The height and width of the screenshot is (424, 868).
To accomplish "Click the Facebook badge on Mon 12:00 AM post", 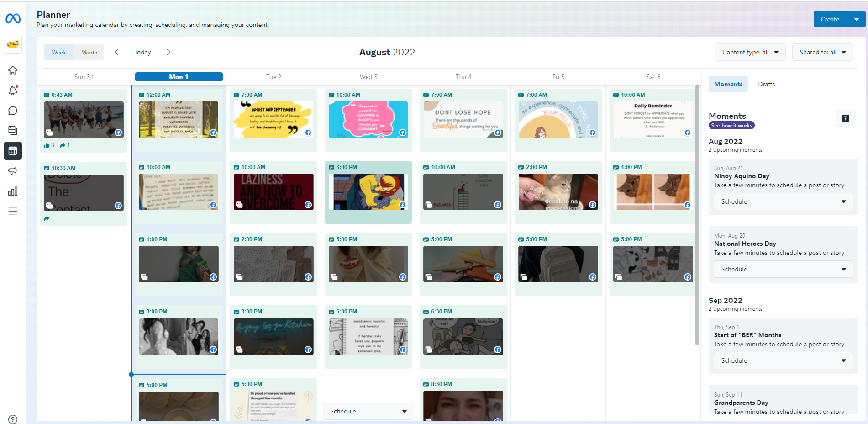I will point(213,132).
